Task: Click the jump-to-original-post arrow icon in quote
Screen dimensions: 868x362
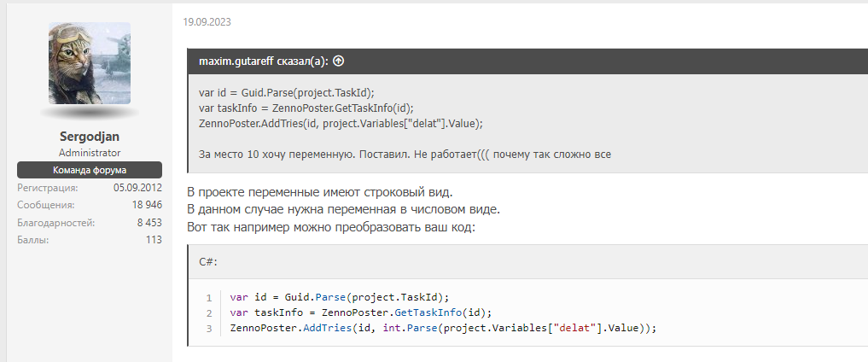Action: click(x=339, y=61)
